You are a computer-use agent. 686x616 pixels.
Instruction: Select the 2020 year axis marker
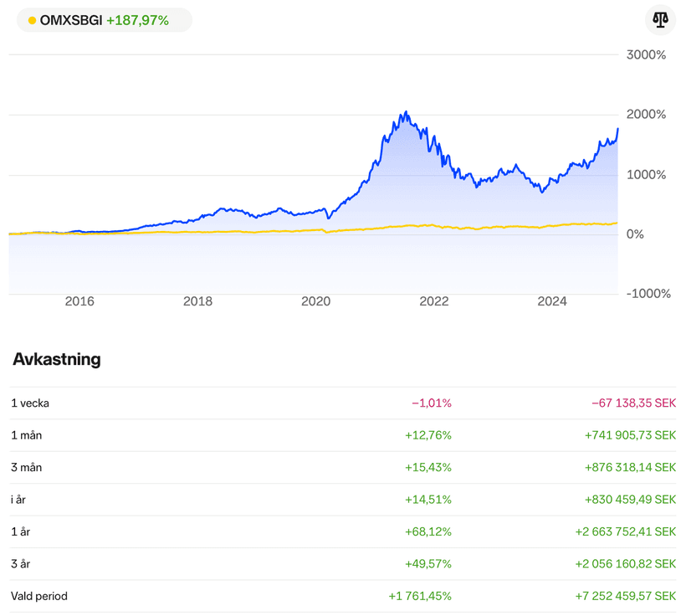316,302
